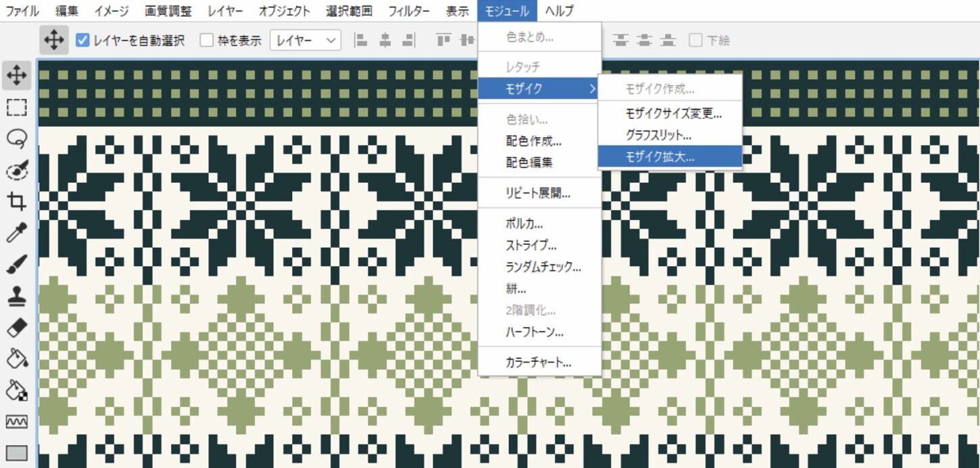Uncheck レイヤーを自動選択 checkbox
Viewport: 980px width, 468px height.
click(x=82, y=41)
